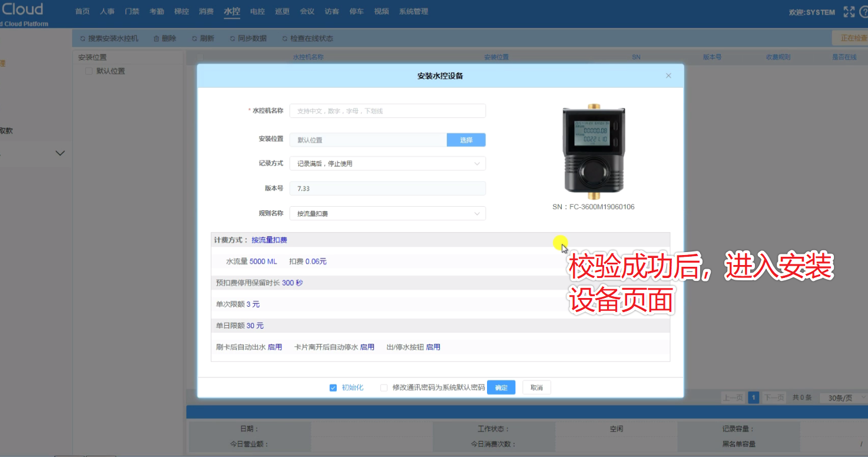The width and height of the screenshot is (868, 457).
Task: Open the 消费 menu
Action: [206, 12]
